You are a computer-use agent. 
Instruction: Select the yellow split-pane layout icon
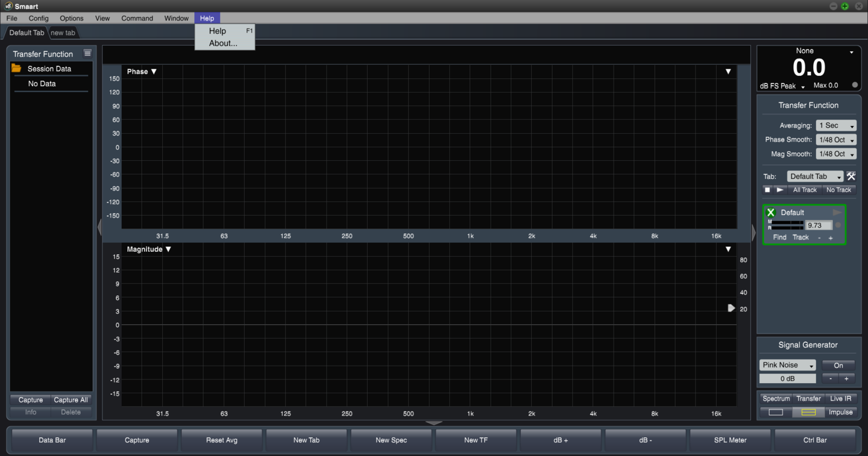(x=808, y=412)
